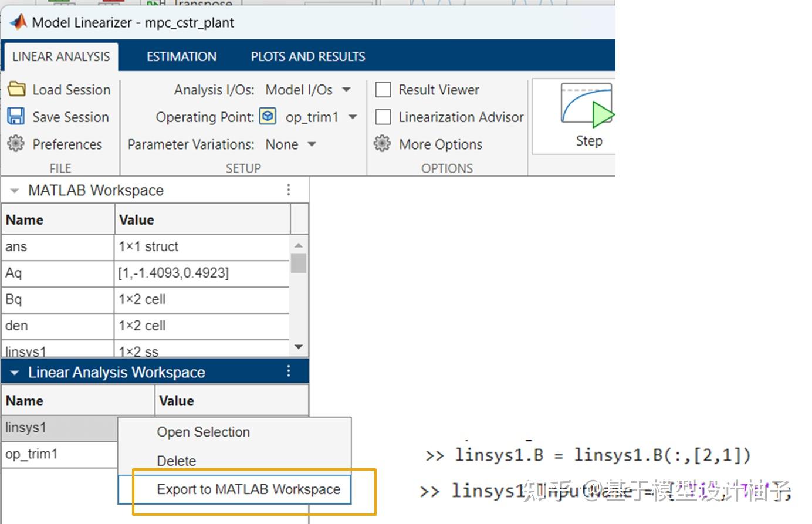Choose Export to MATLAB Workspace
Screen dimensions: 812x524
248,489
